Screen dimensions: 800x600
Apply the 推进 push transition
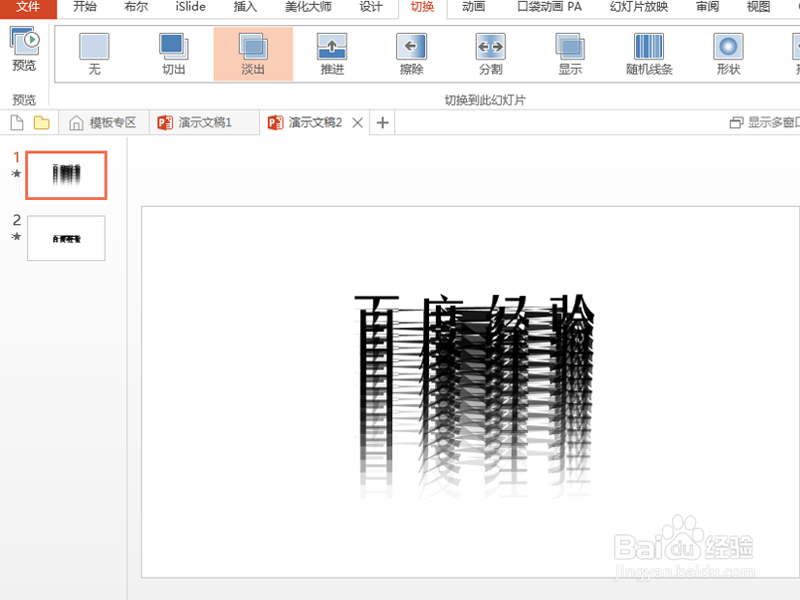click(332, 54)
